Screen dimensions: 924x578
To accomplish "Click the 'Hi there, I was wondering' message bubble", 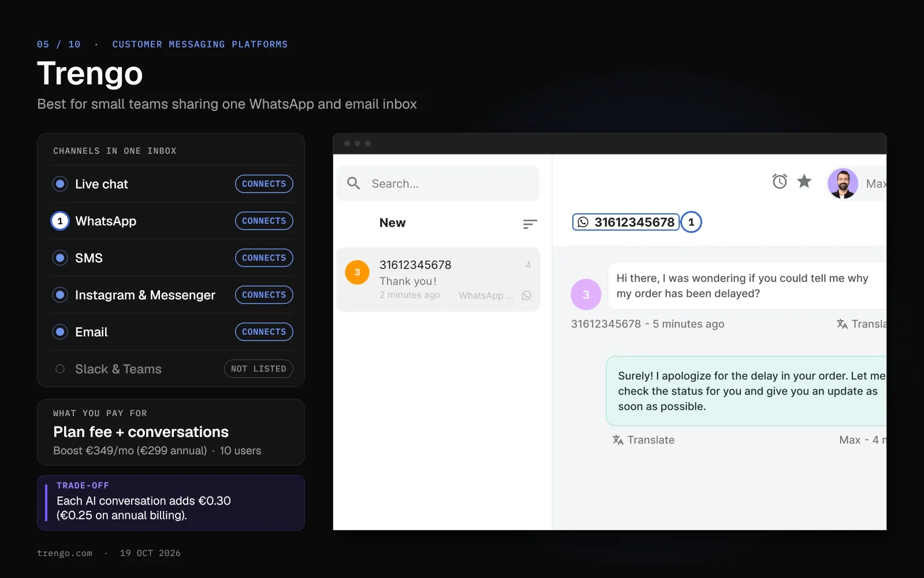I will coord(747,286).
